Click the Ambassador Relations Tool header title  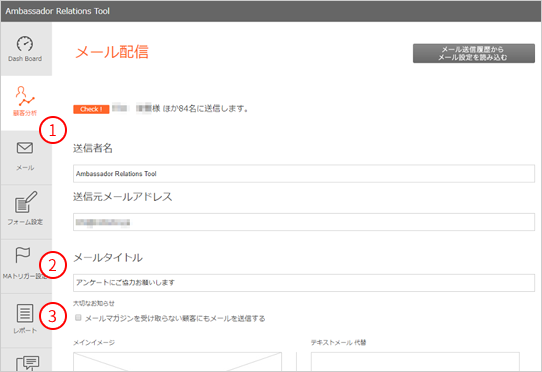coord(57,11)
